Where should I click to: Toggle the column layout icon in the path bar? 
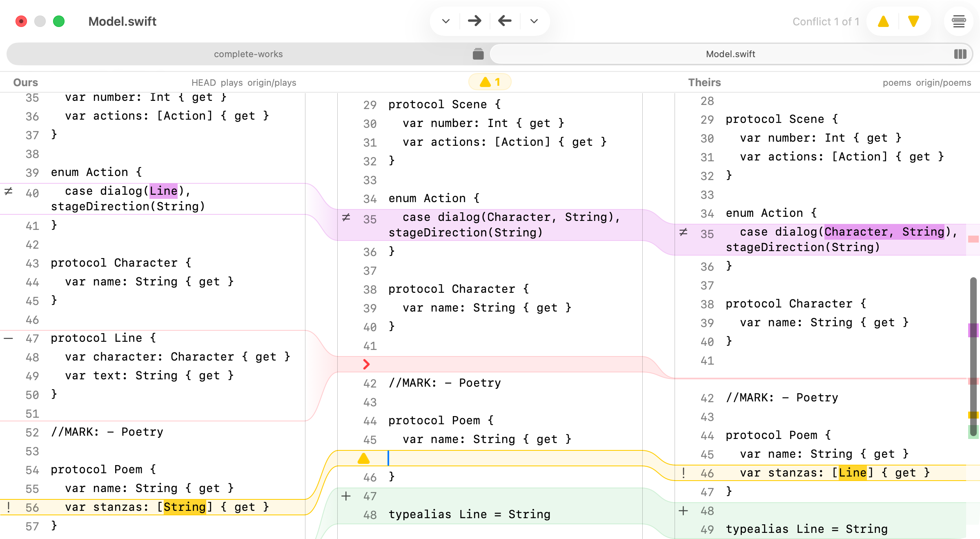click(x=960, y=54)
